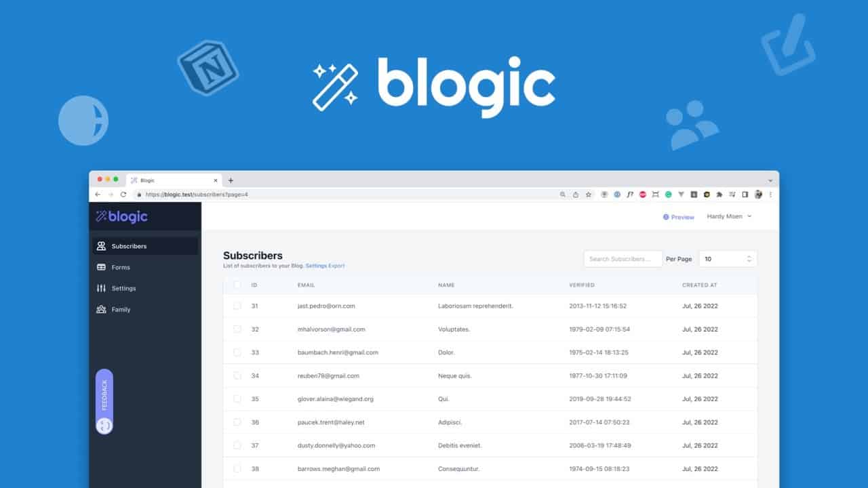Click the Preview globe icon in the header
Image resolution: width=868 pixels, height=488 pixels.
(666, 216)
